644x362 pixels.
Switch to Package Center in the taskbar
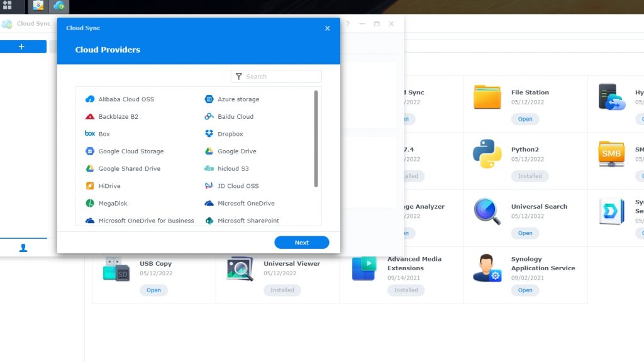pyautogui.click(x=38, y=5)
